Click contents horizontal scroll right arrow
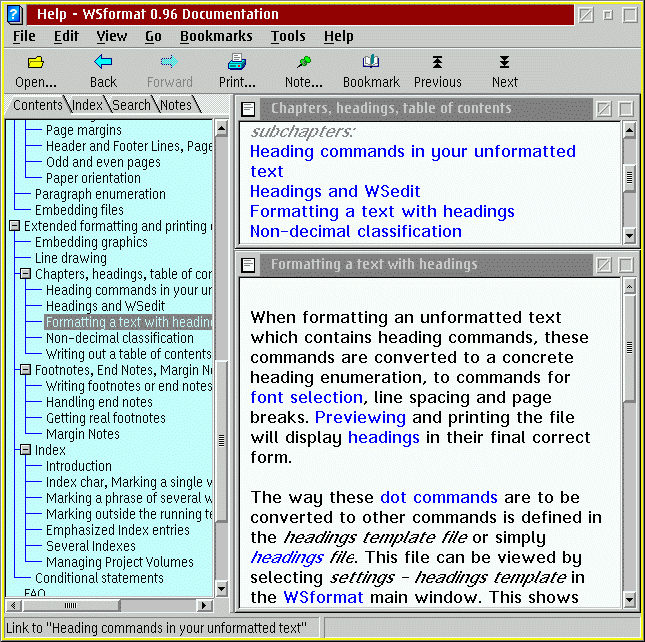The height and width of the screenshot is (642, 645). [204, 605]
